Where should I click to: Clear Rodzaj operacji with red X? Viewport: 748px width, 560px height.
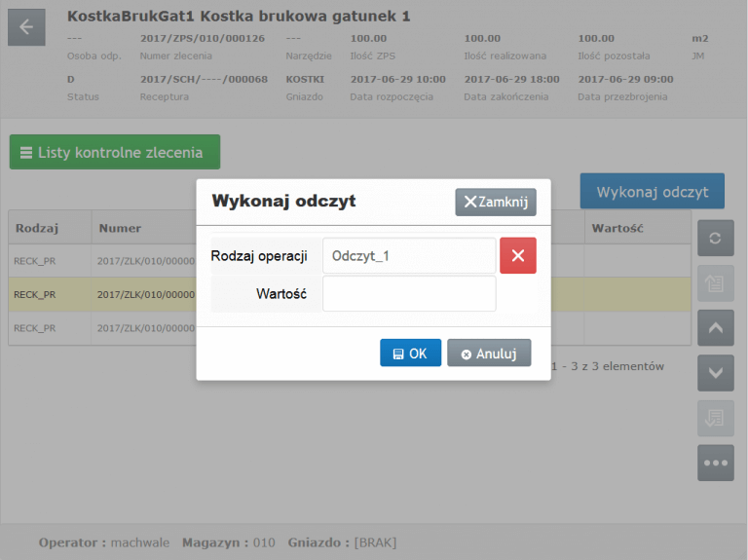(x=518, y=256)
